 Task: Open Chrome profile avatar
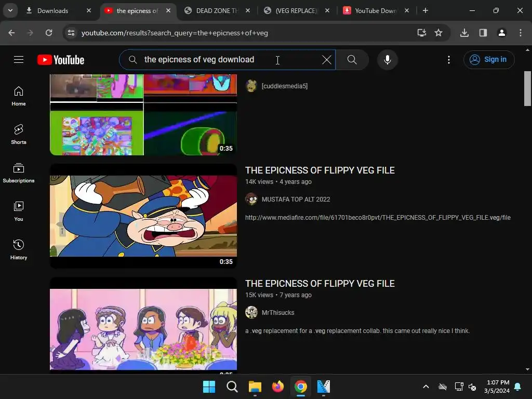click(x=501, y=33)
